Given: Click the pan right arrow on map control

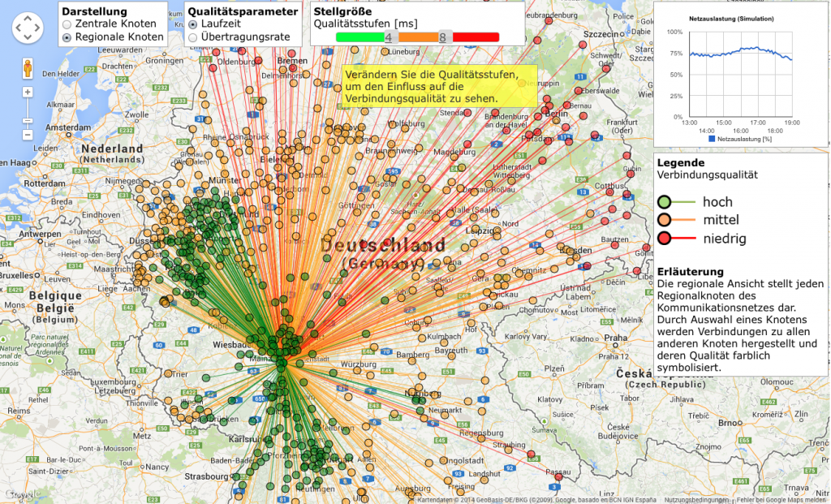Looking at the screenshot, I should [x=37, y=29].
